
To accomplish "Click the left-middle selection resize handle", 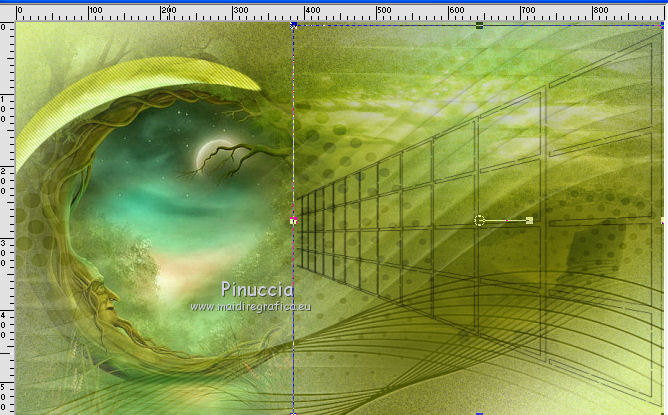I will tap(294, 221).
